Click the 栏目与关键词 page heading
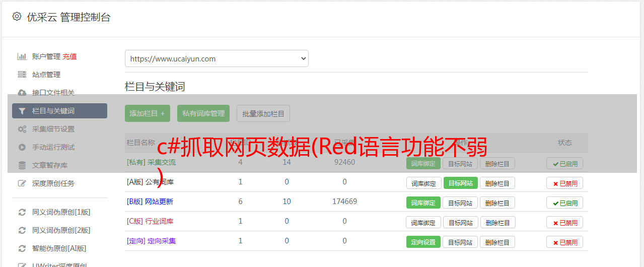The height and width of the screenshot is (267, 644). tap(155, 87)
